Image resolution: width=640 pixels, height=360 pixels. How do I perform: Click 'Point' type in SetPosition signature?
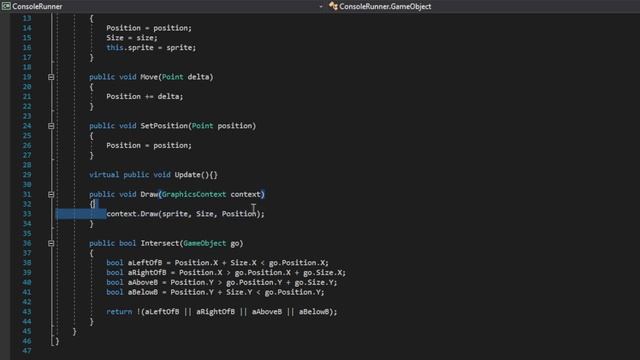click(202, 126)
